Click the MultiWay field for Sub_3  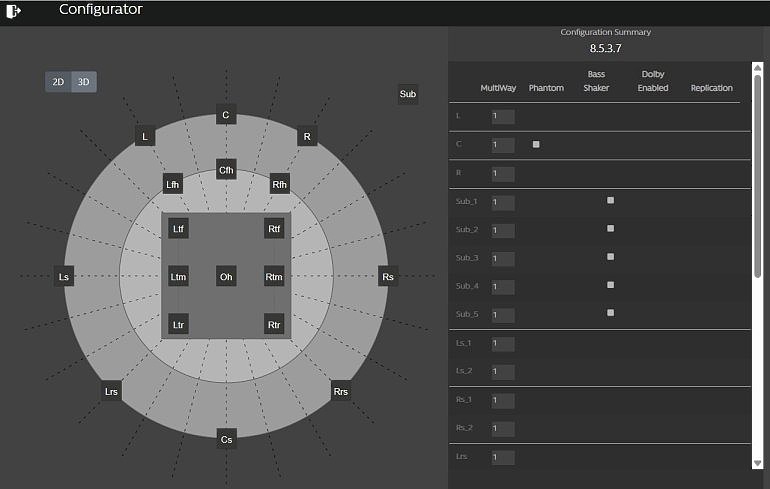(503, 259)
